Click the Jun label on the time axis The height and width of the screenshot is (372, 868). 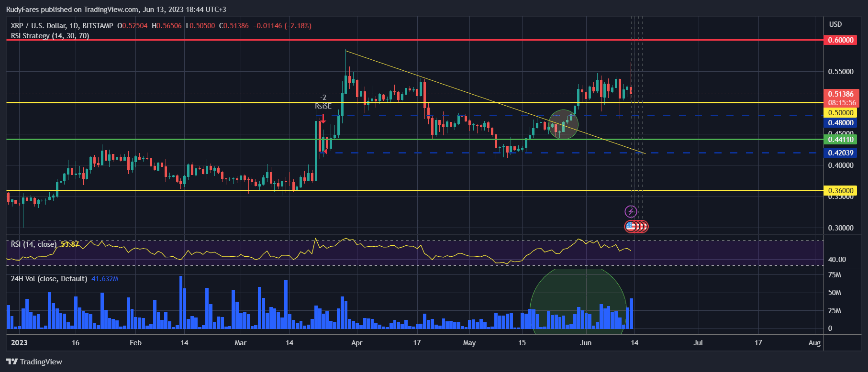coord(585,343)
